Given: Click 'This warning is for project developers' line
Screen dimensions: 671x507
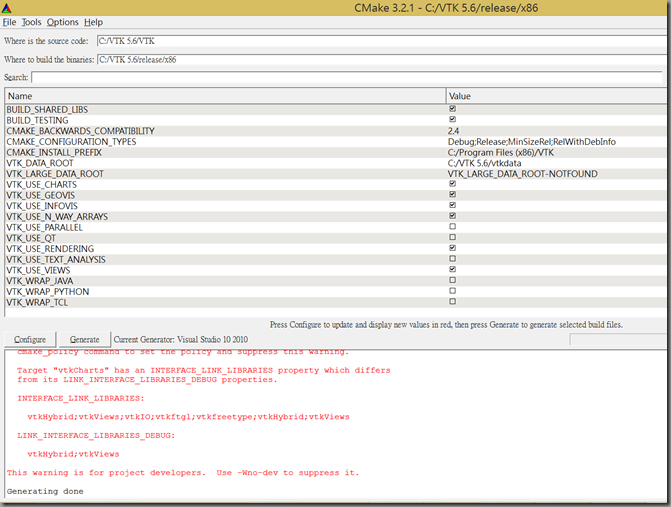Looking at the screenshot, I should [183, 473].
